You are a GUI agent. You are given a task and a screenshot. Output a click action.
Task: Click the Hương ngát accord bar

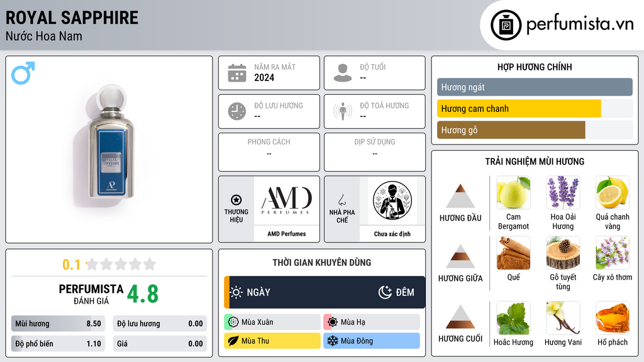[535, 87]
